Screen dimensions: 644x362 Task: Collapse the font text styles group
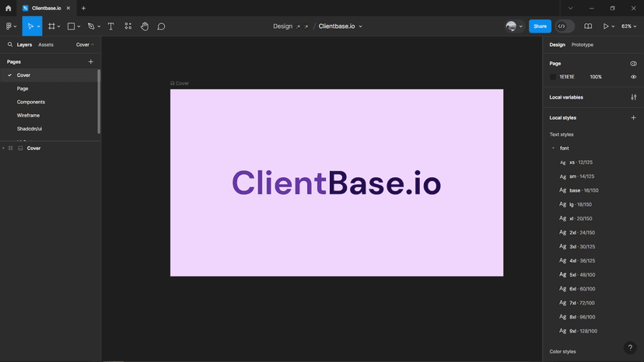553,148
